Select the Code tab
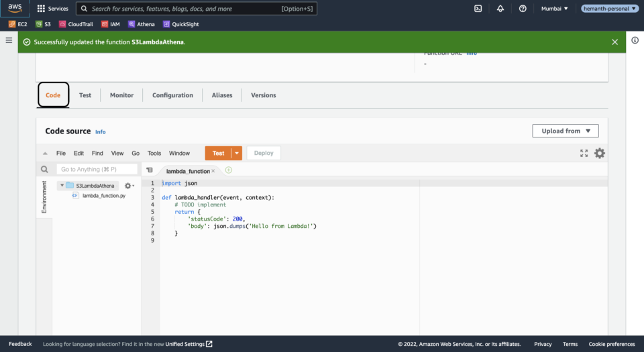The width and height of the screenshot is (644, 352). [53, 95]
